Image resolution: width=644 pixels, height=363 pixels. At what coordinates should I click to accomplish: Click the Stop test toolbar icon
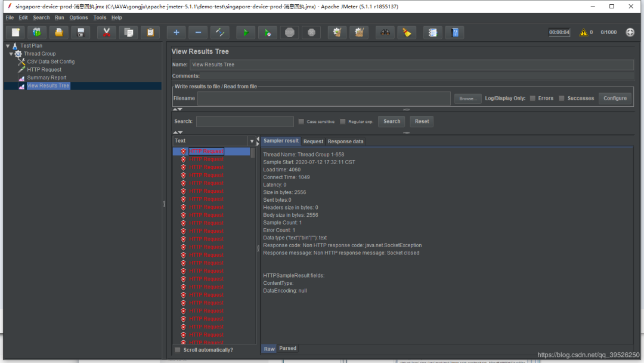pos(289,32)
